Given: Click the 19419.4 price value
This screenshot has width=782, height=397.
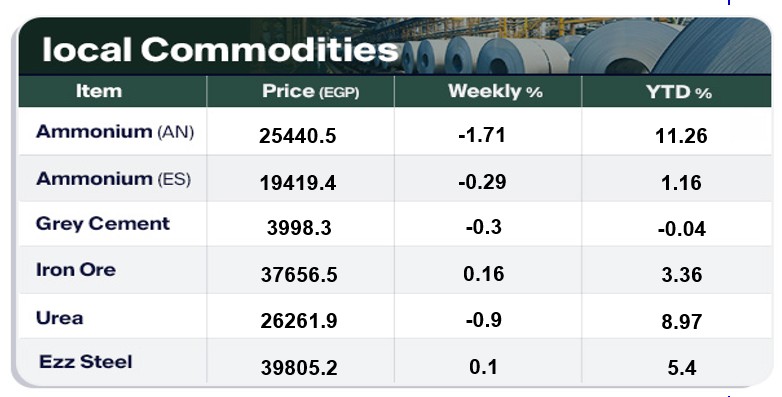Looking at the screenshot, I should point(298,183).
